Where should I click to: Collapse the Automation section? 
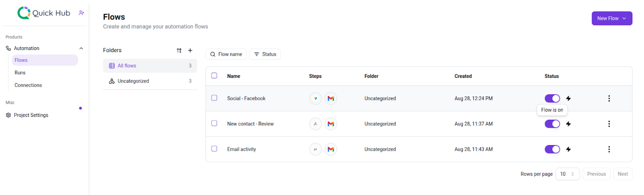tap(81, 49)
